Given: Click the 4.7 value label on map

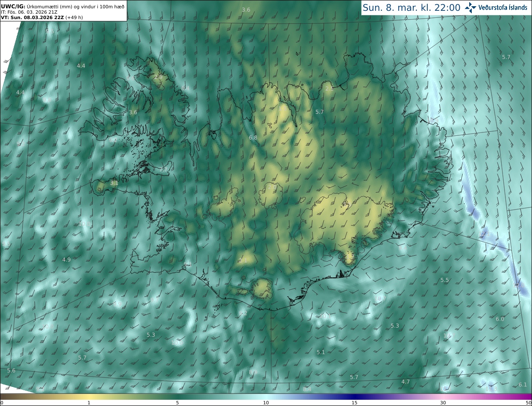Looking at the screenshot, I should tap(406, 382).
